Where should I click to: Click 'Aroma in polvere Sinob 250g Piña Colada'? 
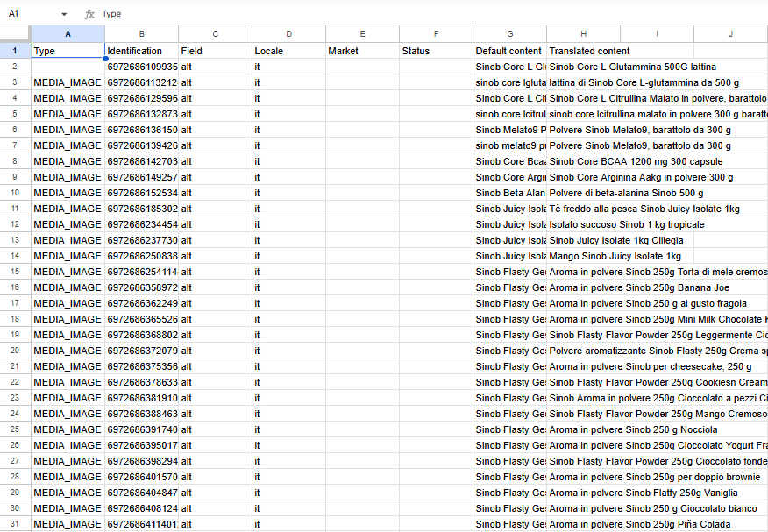coord(640,524)
